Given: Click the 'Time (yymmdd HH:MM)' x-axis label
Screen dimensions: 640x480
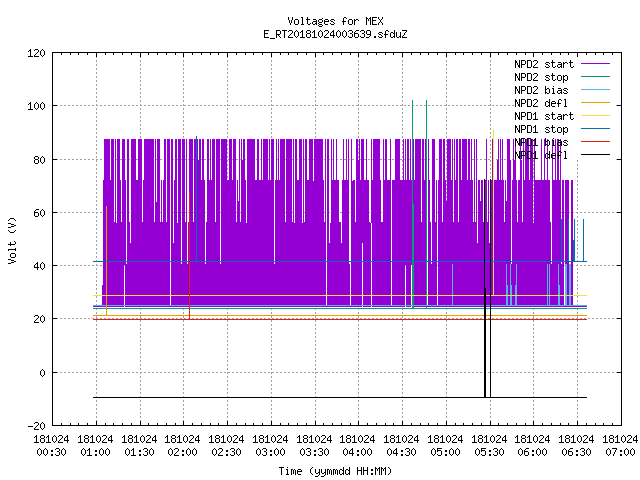Looking at the screenshot, I should click(335, 471).
